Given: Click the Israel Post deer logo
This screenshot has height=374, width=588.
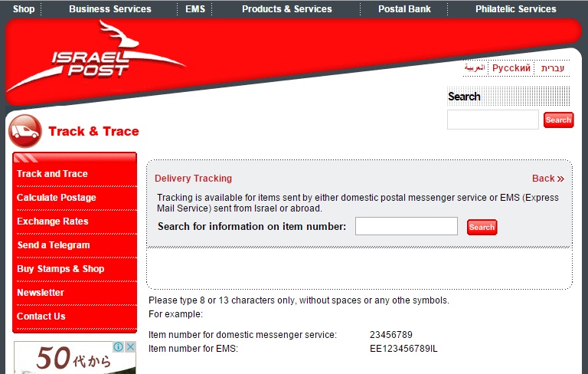Looking at the screenshot, I should tap(96, 55).
